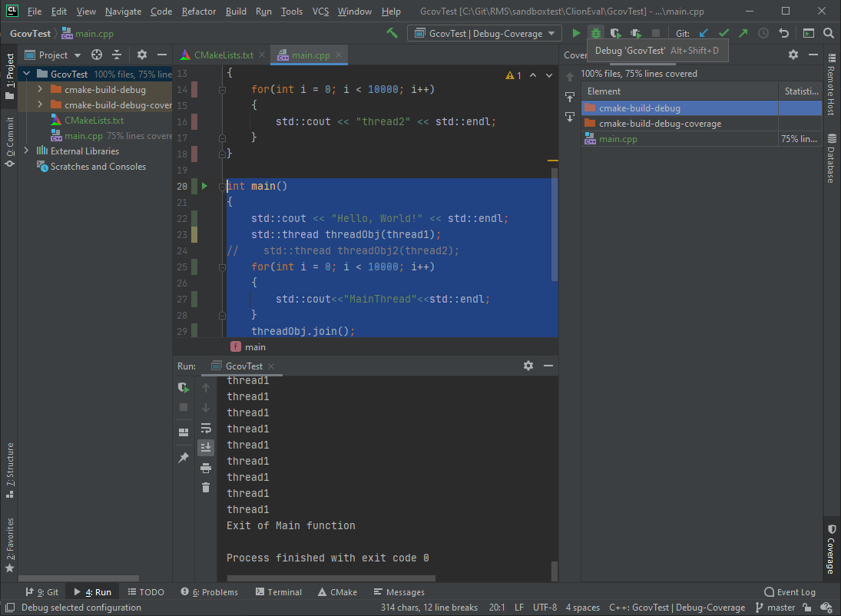Open the Refactor menu
The width and height of the screenshot is (841, 616).
[199, 12]
